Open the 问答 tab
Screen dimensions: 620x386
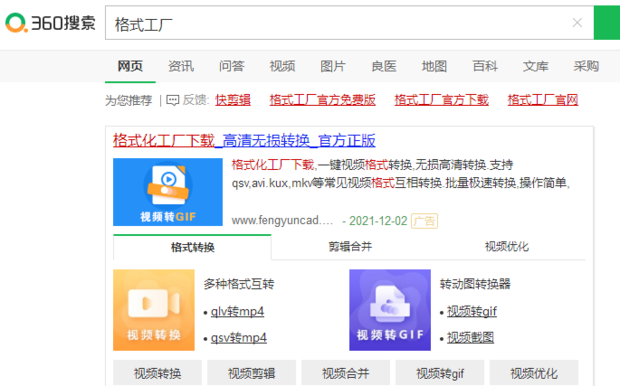(232, 66)
